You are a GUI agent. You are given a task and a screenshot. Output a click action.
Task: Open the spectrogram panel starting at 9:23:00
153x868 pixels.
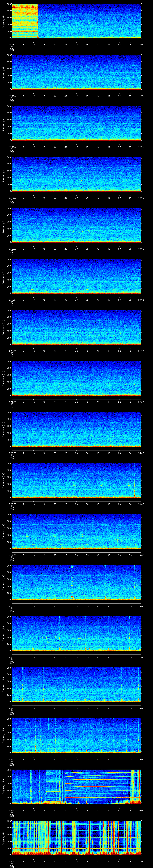click(77, 481)
